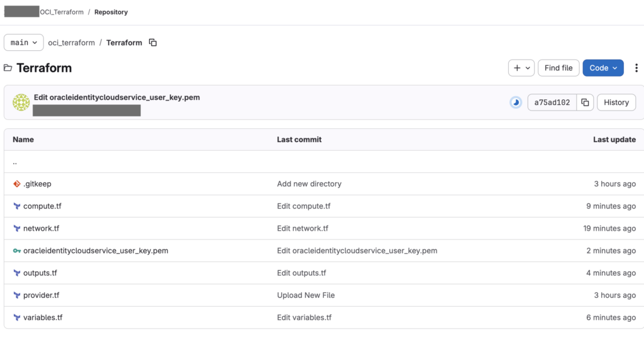Open the variables.tf file
Screen dimensions: 644x340
(43, 317)
